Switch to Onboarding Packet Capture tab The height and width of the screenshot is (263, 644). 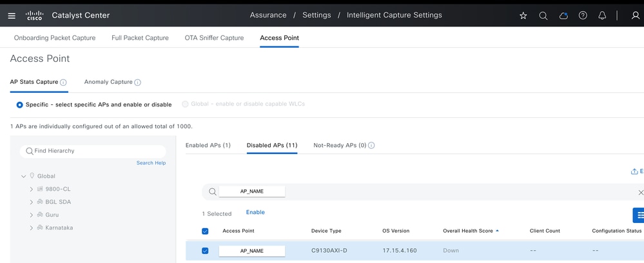pos(55,38)
